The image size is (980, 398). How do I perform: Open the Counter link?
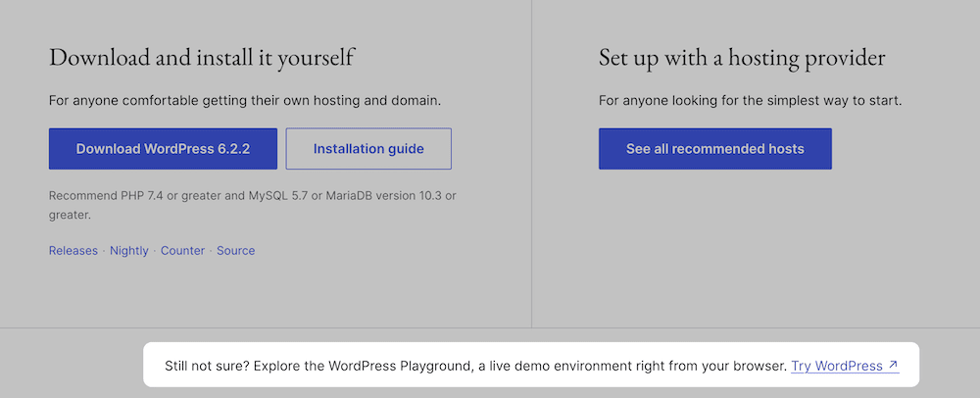182,251
